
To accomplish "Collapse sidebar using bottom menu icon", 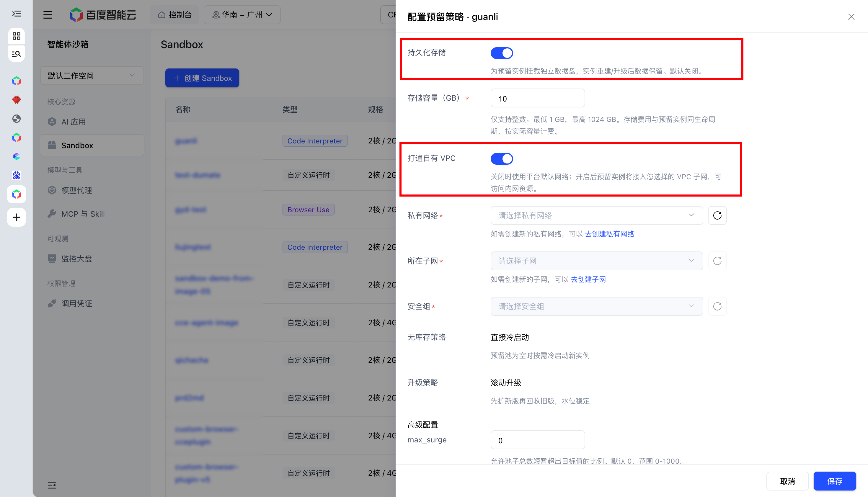I will 52,485.
